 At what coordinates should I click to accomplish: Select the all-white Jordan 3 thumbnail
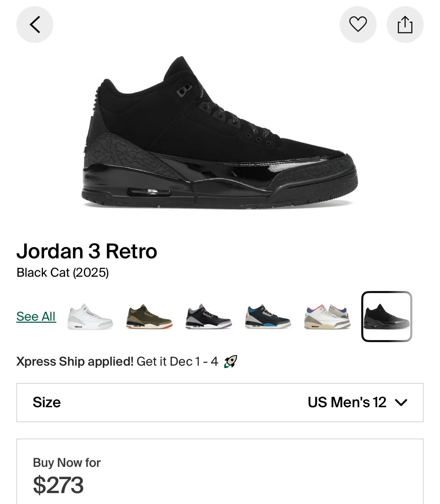point(90,317)
